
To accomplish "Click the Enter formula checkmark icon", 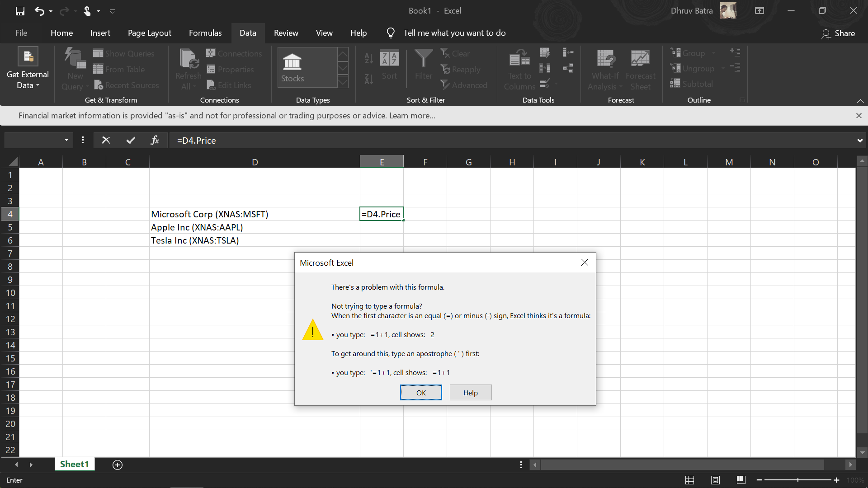I will pos(131,141).
